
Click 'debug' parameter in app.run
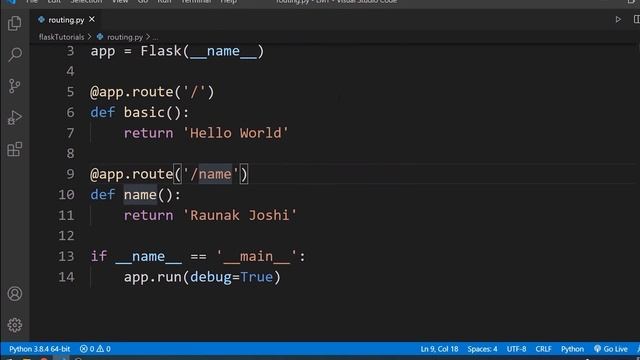[211, 277]
